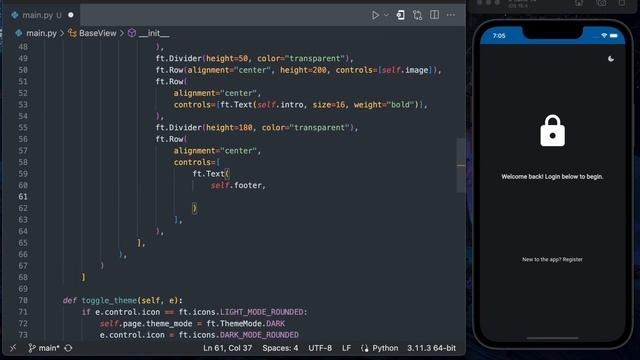640x360 pixels.
Task: Click Welcome back! Login below text
Action: 552,177
